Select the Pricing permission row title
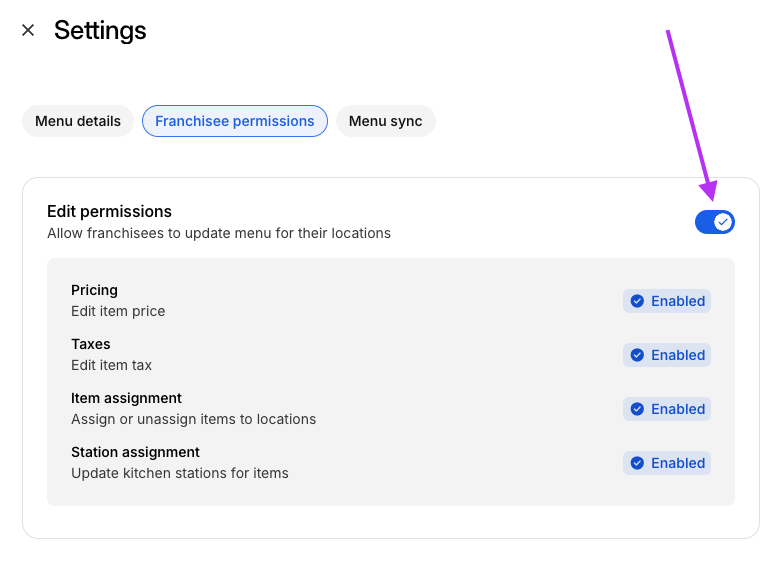The image size is (777, 562). tap(94, 290)
